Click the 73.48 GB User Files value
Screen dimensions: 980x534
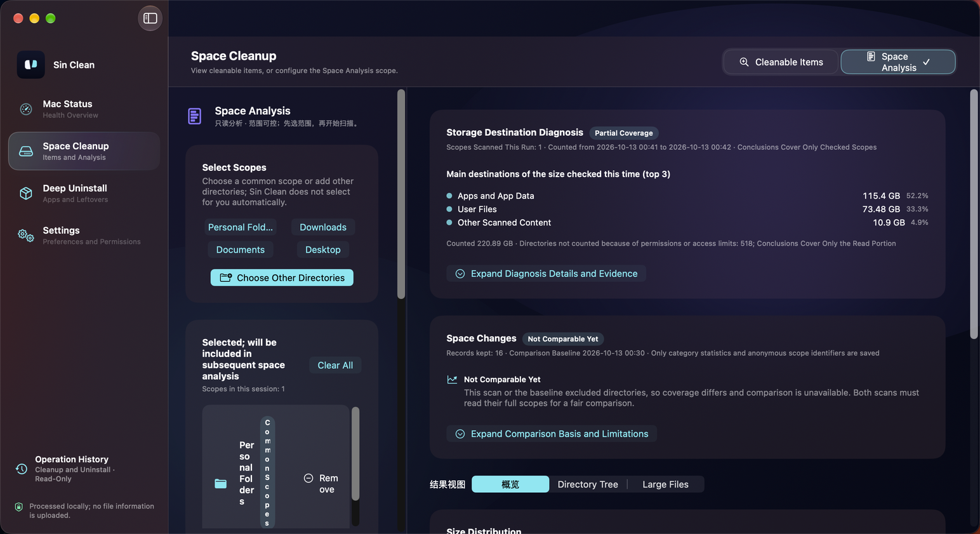[881, 209]
